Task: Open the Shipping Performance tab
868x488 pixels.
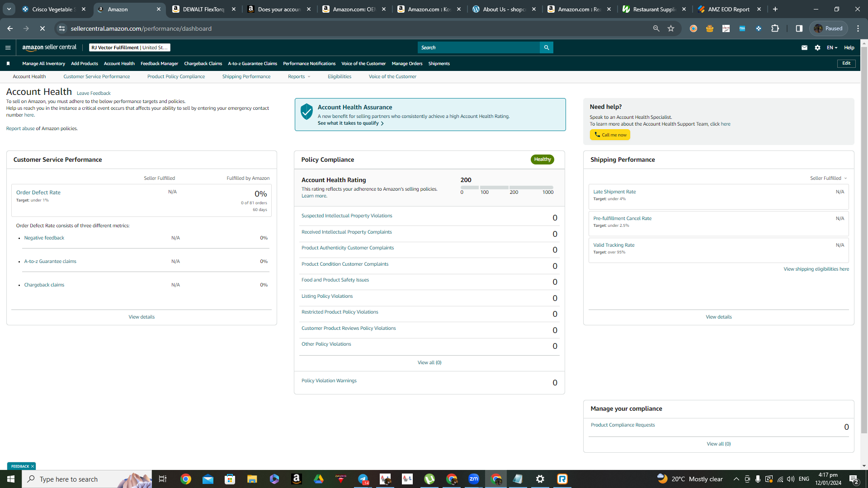Action: click(246, 77)
